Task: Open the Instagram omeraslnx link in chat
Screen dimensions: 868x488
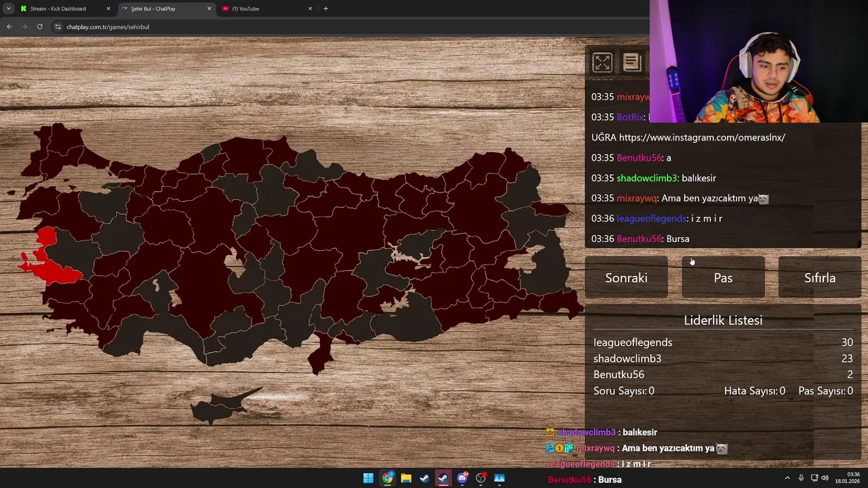Action: click(702, 137)
